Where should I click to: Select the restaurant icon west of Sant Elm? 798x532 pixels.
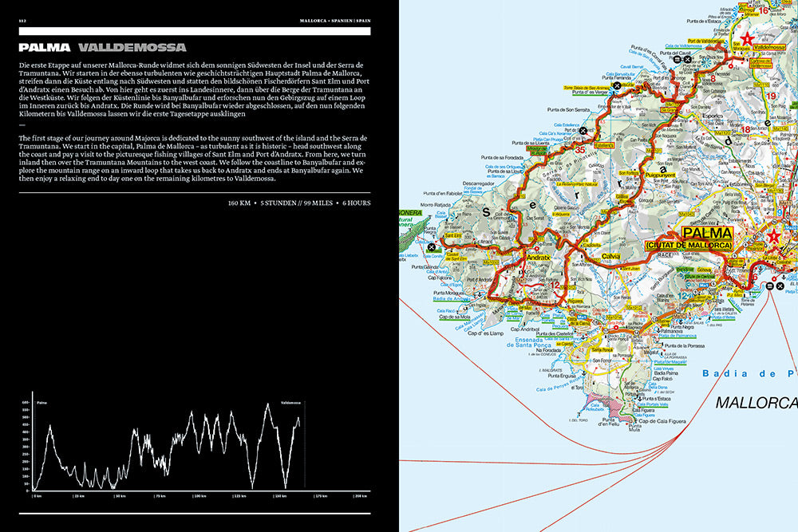click(x=432, y=248)
